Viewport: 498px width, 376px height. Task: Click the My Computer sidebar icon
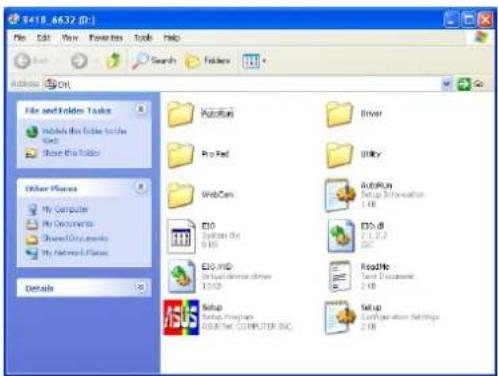[x=32, y=210]
